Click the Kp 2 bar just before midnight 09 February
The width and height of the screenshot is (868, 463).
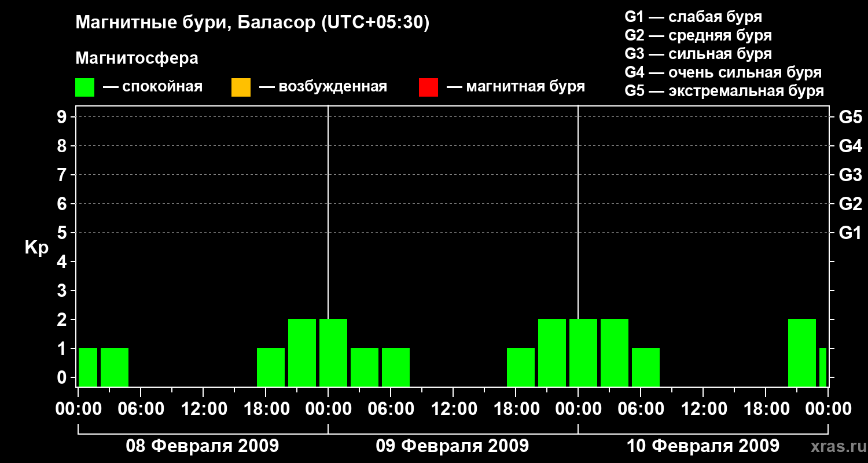point(302,352)
